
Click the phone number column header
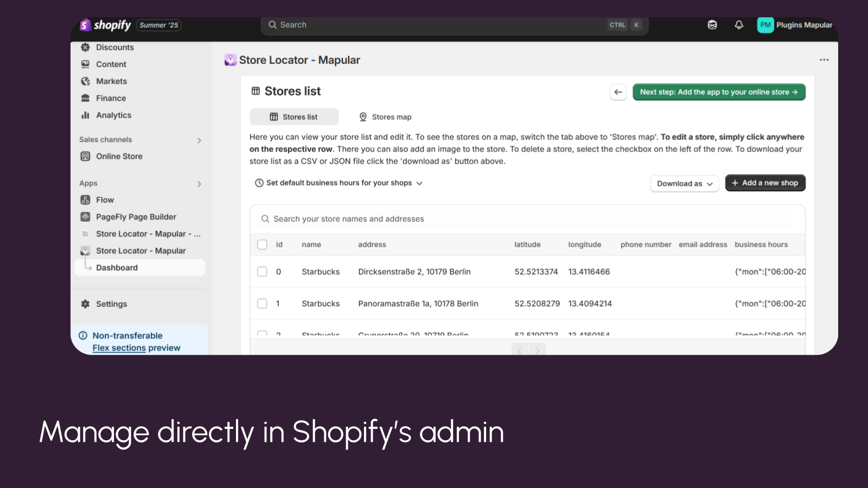click(x=646, y=245)
